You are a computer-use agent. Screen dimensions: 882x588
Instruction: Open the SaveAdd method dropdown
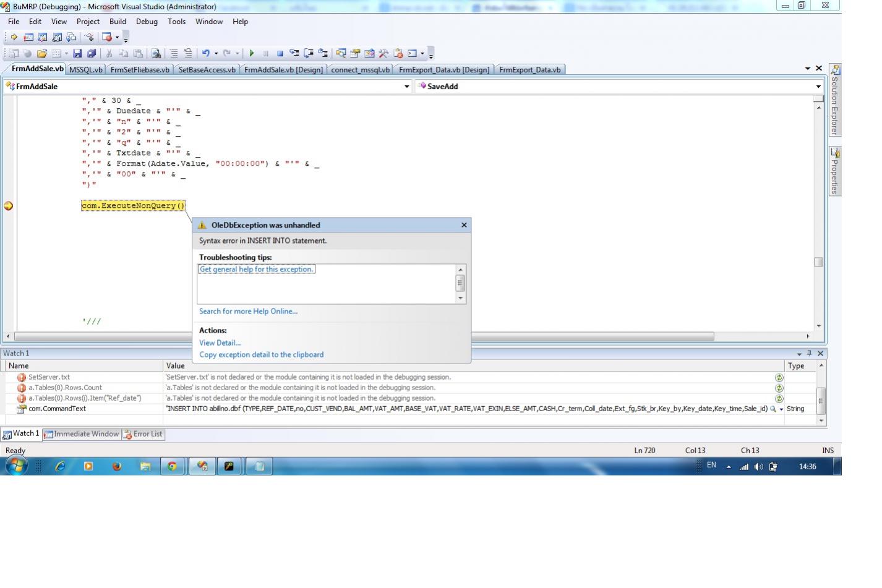[x=818, y=87]
